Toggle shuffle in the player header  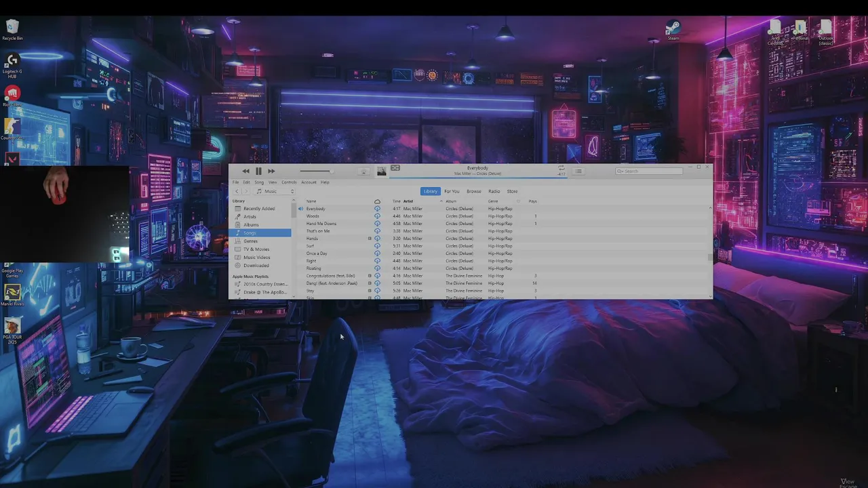[395, 167]
